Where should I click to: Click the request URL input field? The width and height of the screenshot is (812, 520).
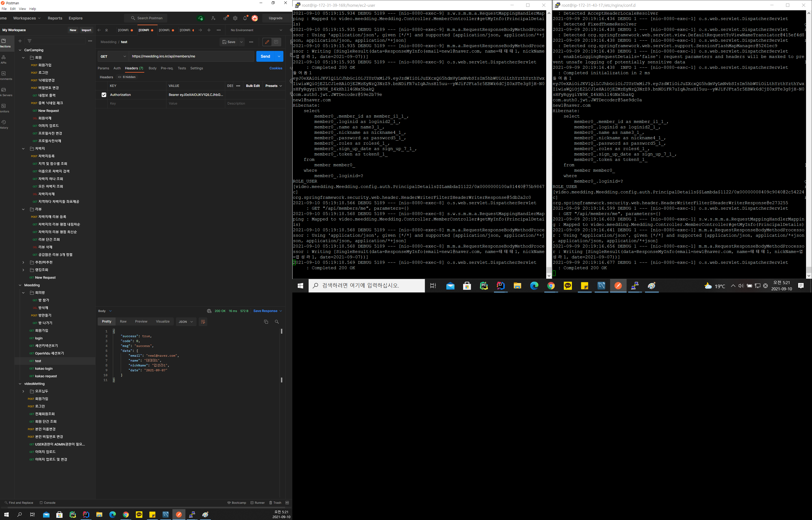tap(191, 56)
